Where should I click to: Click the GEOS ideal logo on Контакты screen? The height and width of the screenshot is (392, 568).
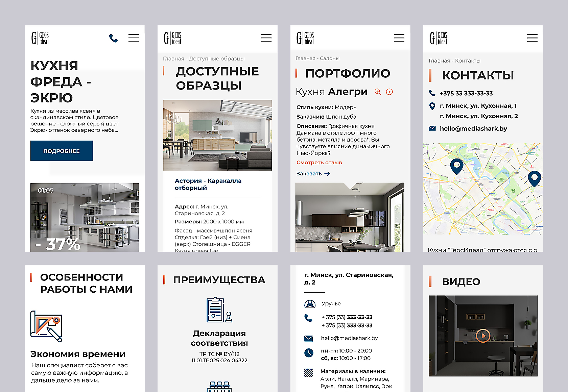tap(439, 38)
